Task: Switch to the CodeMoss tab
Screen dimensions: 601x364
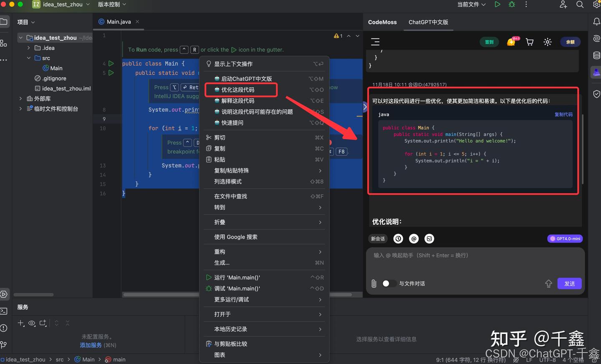Action: 382,22
